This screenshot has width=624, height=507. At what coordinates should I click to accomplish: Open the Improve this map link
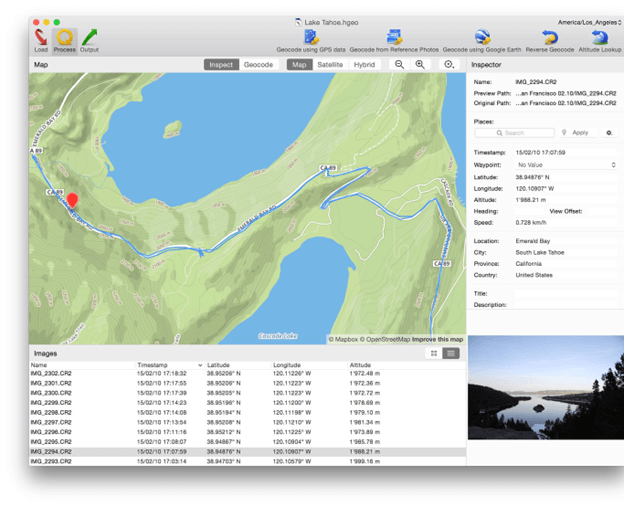point(437,339)
